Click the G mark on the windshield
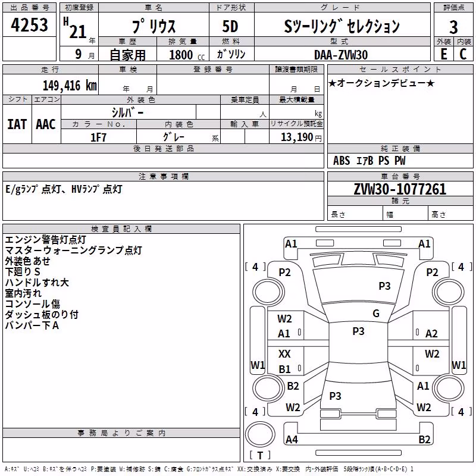The width and height of the screenshot is (476, 476). click(376, 314)
